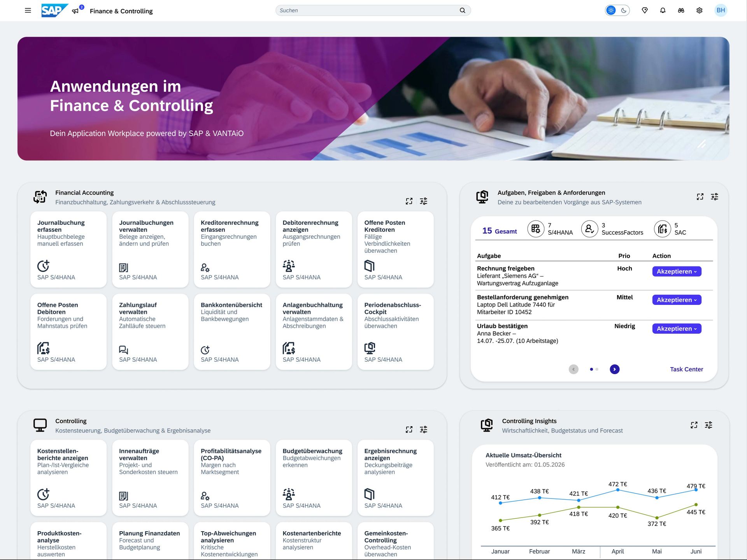Click the search magnifier icon
This screenshot has width=747, height=560.
pos(462,10)
